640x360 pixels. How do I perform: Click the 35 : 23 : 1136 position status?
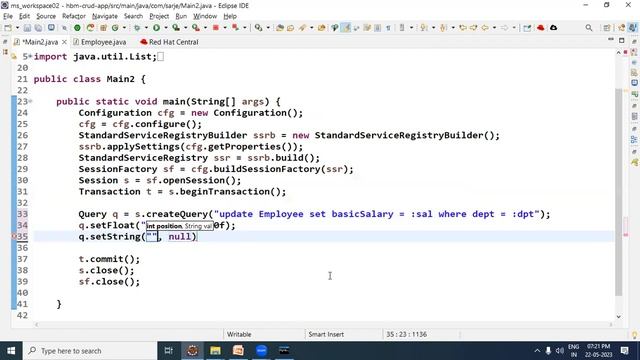click(407, 334)
